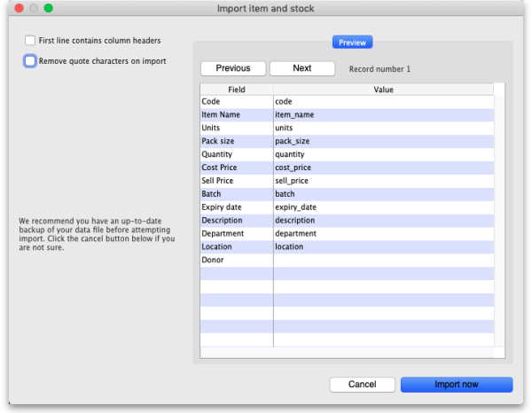
Task: Click the Preview tab
Action: [352, 42]
